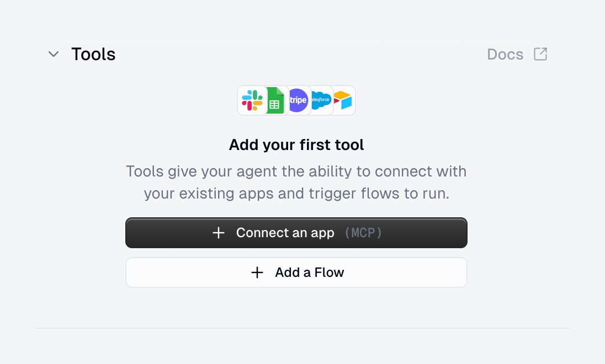Click the "Connect an app" button text
This screenshot has height=364, width=605.
pyautogui.click(x=285, y=233)
